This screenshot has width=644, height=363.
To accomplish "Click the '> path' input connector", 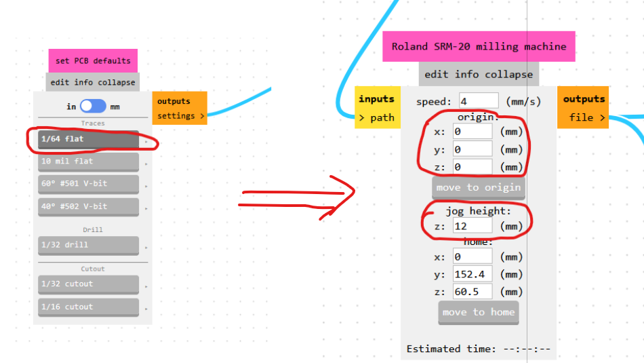I will coord(378,117).
